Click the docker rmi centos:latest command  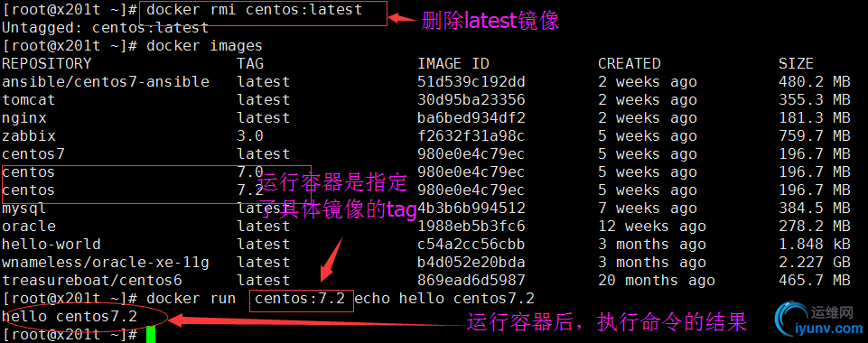254,9
